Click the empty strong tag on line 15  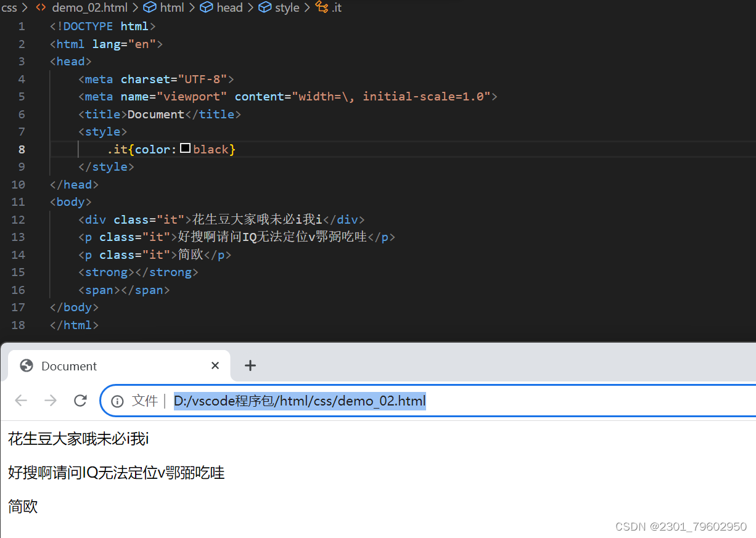pos(138,272)
